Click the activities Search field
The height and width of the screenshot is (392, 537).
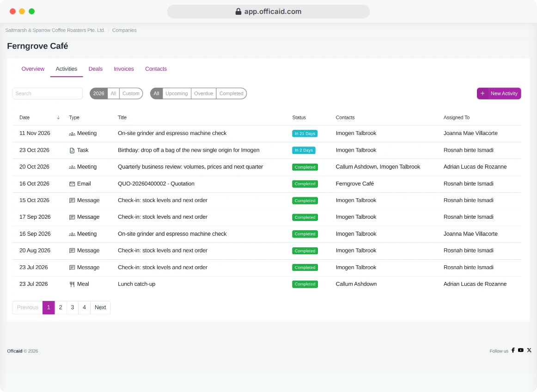click(48, 93)
